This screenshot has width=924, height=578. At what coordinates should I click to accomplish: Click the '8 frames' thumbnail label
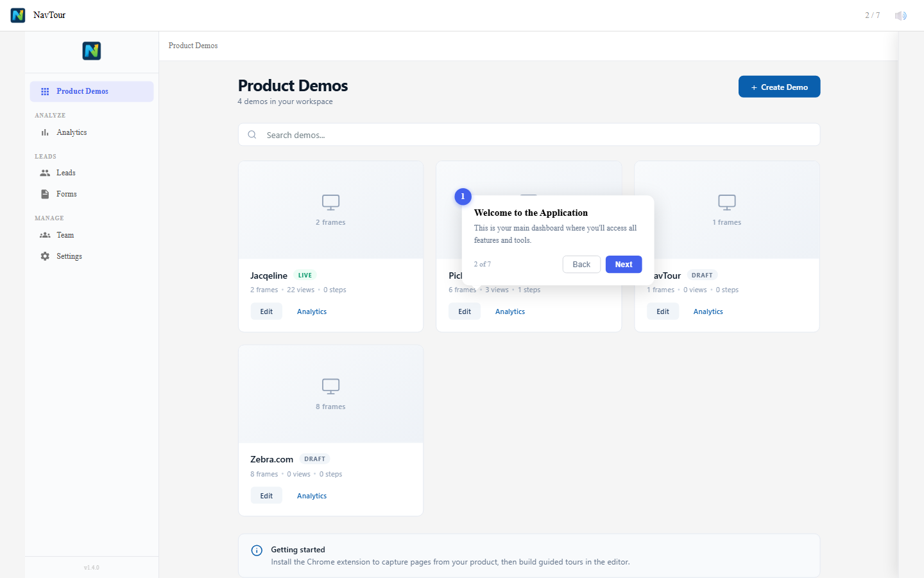tap(330, 407)
